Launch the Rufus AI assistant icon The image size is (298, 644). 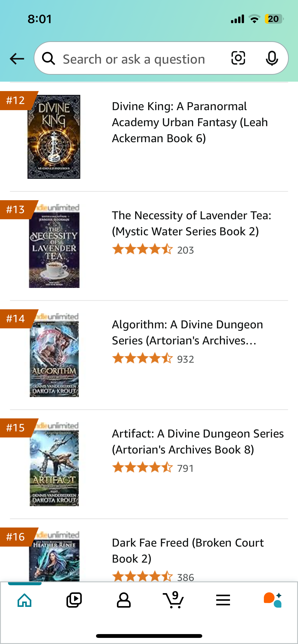273,600
